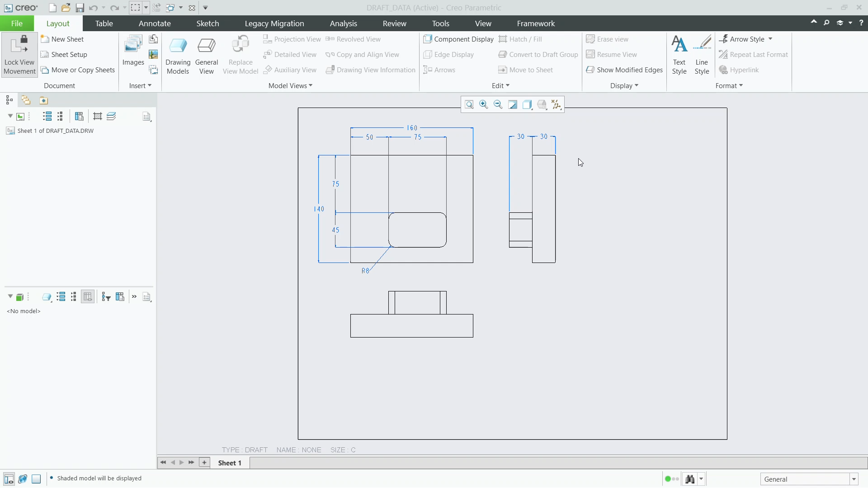
Task: Save the drawing using the floppy icon
Action: point(80,8)
